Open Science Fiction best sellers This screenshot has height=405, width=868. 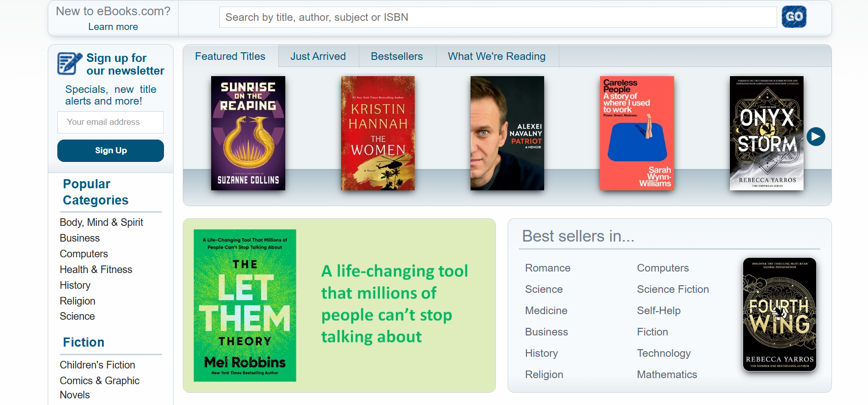(673, 289)
